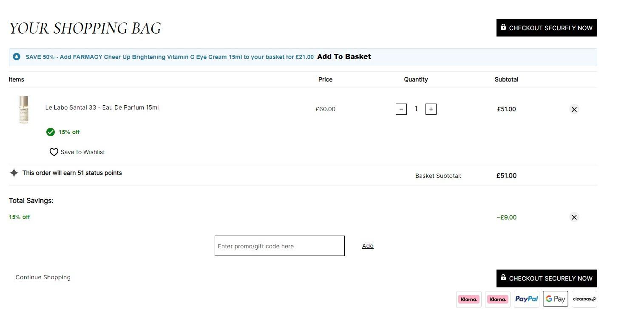Increase quantity with the plus button
This screenshot has height=312, width=644.
click(431, 109)
